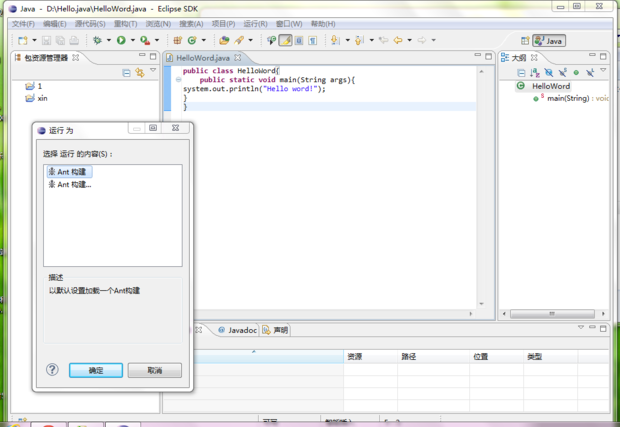Viewport: 620px width, 427px height.
Task: Open the Run button dropdown arrow
Action: [131, 41]
